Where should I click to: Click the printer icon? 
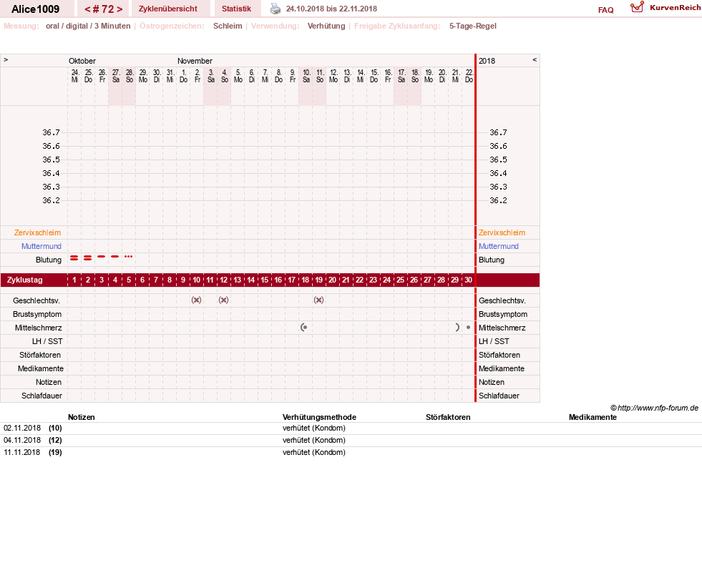point(276,9)
